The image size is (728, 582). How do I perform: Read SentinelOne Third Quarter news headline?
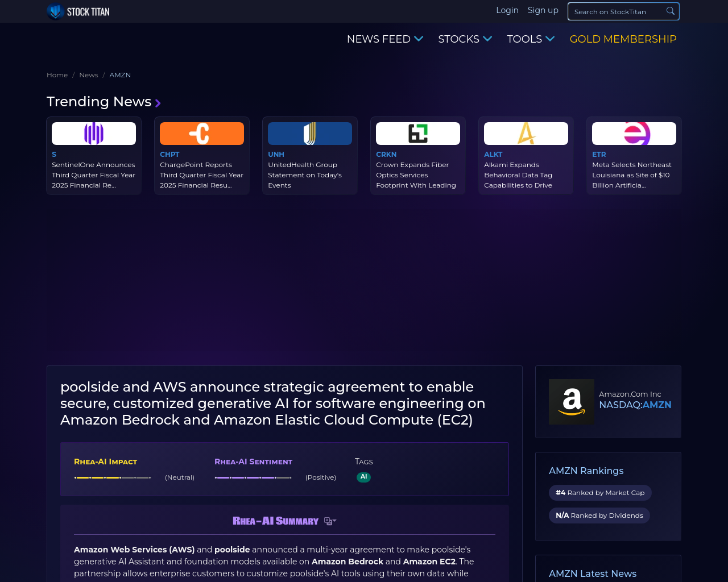pyautogui.click(x=94, y=175)
